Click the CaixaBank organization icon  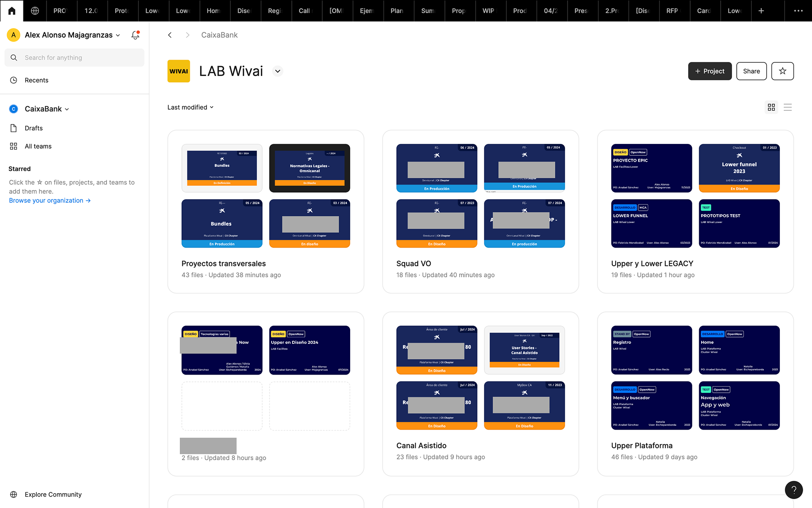click(x=14, y=109)
